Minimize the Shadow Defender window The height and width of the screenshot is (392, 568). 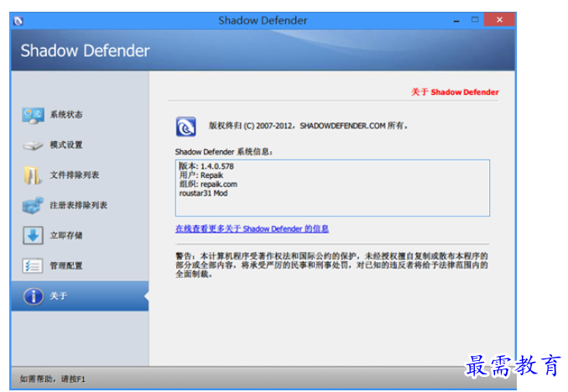456,21
